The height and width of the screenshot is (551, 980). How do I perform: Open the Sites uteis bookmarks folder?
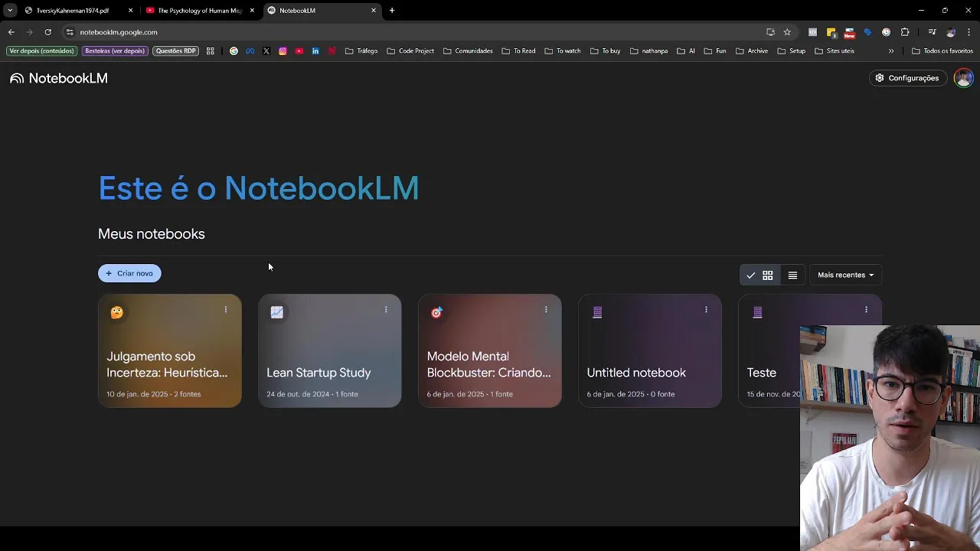coord(835,51)
